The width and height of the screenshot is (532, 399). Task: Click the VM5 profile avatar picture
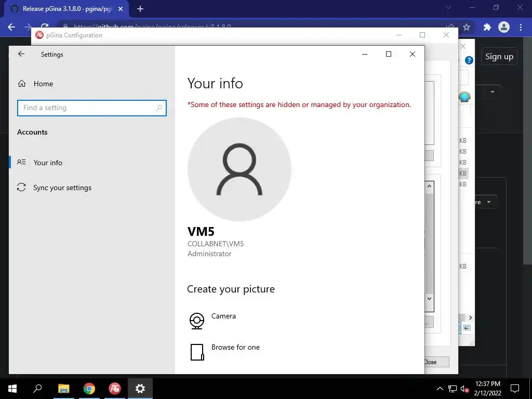tap(239, 169)
